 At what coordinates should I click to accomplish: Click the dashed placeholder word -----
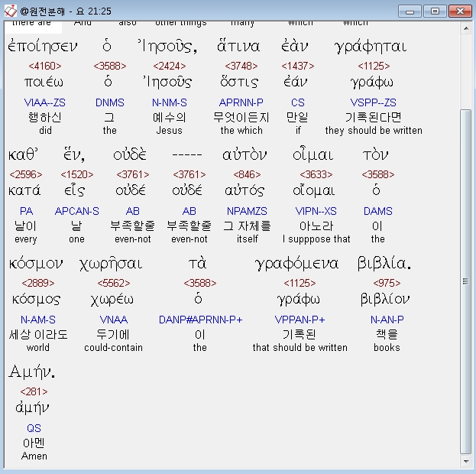point(187,155)
